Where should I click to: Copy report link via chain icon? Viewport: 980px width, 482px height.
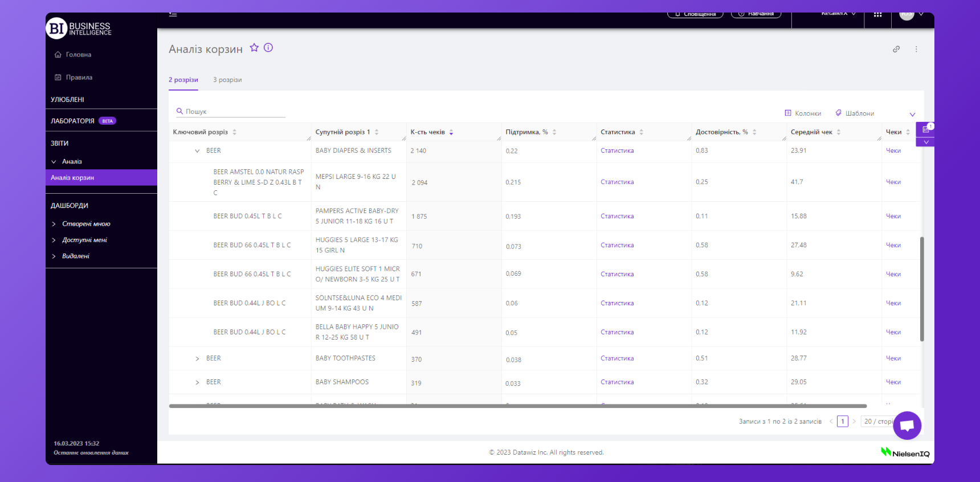pos(896,49)
